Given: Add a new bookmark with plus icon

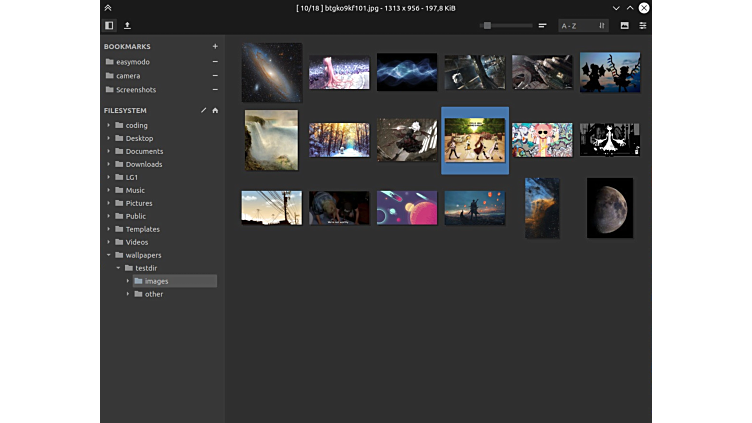Looking at the screenshot, I should click(214, 47).
